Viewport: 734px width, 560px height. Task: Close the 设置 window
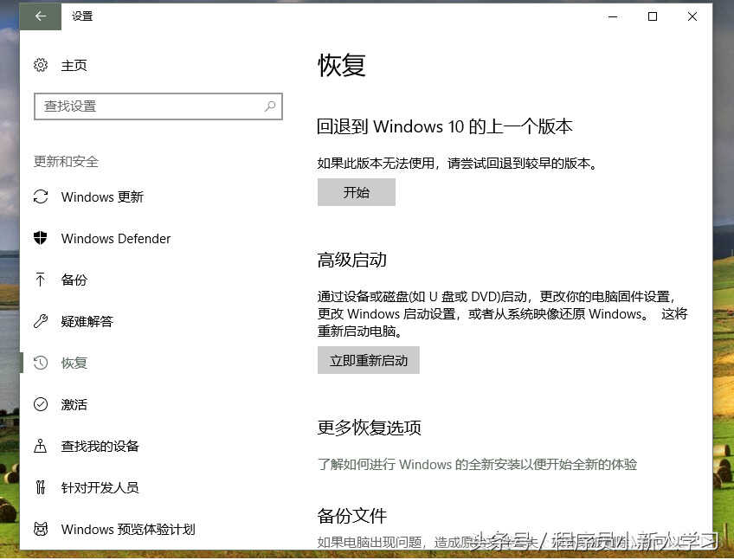[x=692, y=16]
